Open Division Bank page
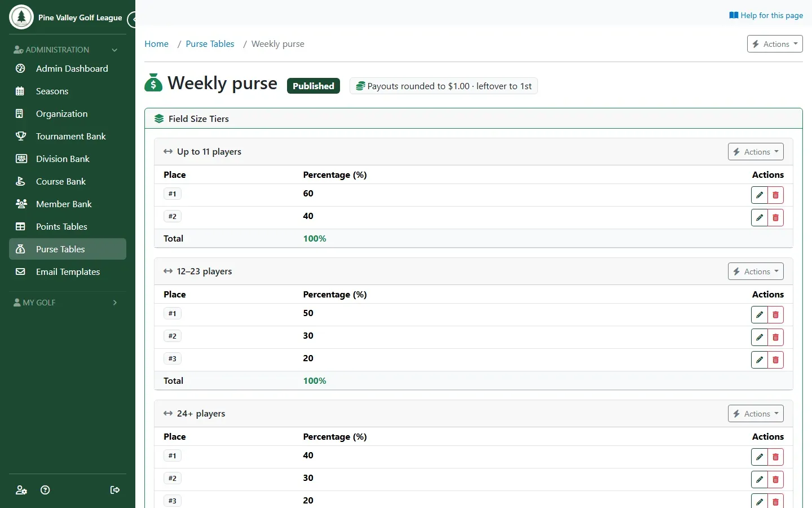 [68, 159]
